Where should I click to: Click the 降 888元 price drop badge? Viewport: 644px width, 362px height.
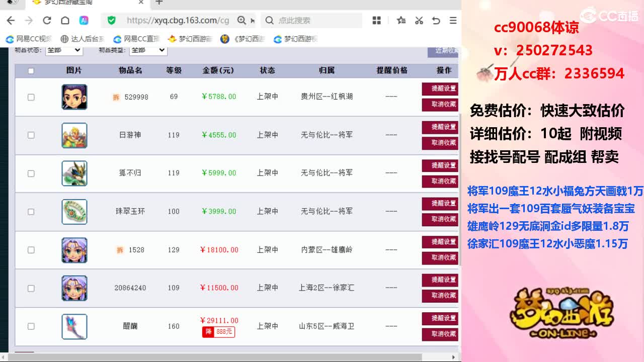[x=218, y=332]
